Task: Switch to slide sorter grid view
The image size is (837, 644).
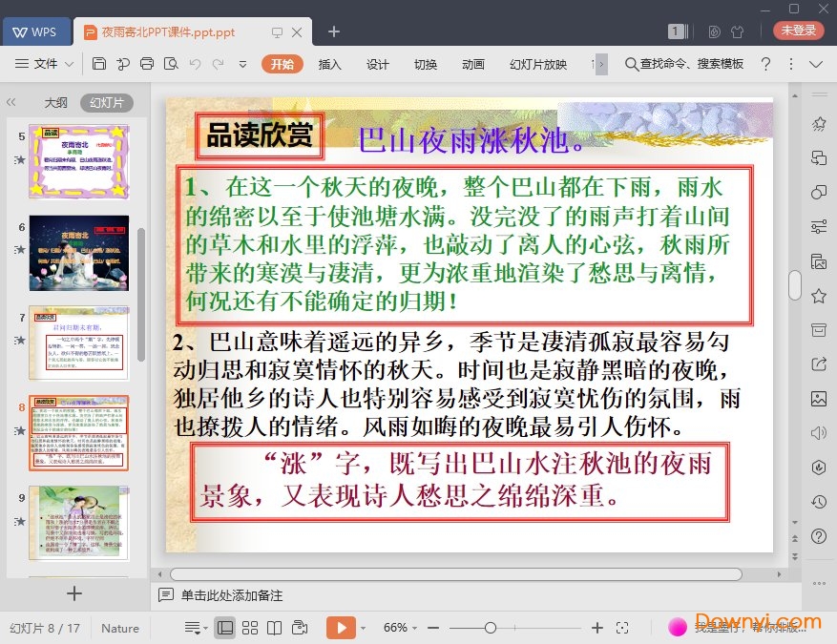Action: click(250, 628)
